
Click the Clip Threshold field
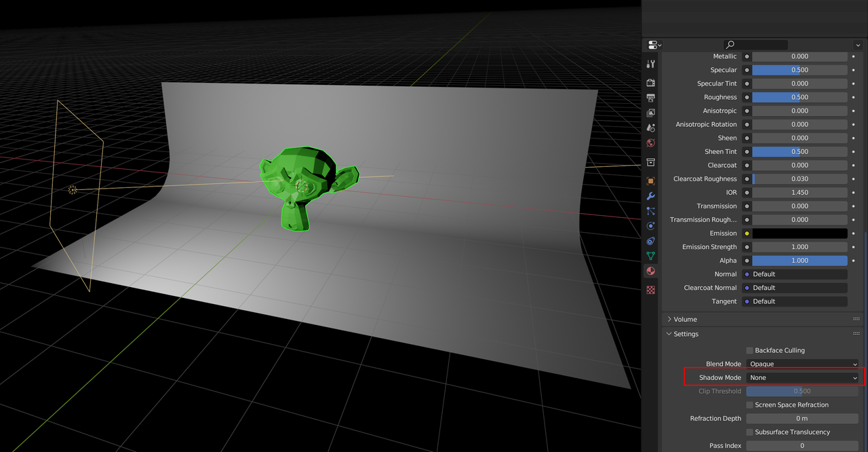pos(803,391)
